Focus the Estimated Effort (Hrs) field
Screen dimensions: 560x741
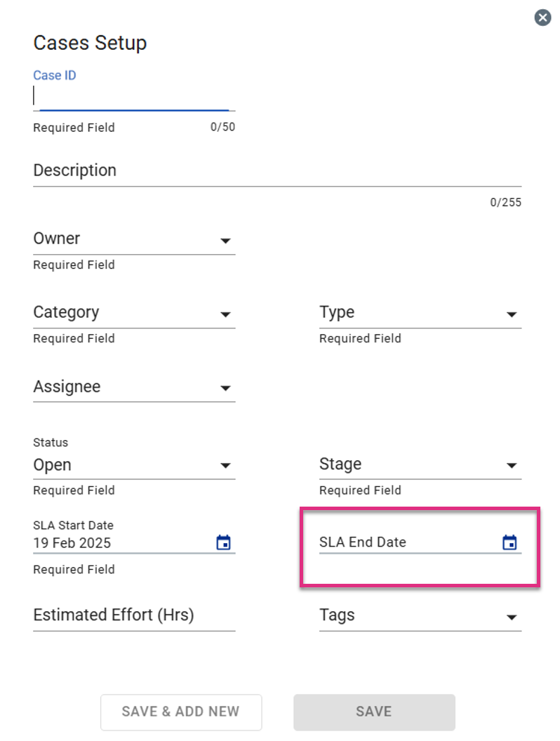[134, 616]
